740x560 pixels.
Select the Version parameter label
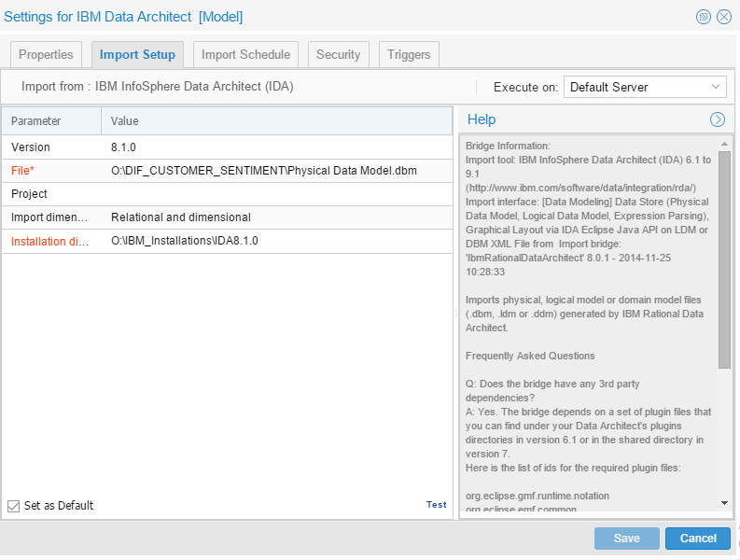pos(31,147)
